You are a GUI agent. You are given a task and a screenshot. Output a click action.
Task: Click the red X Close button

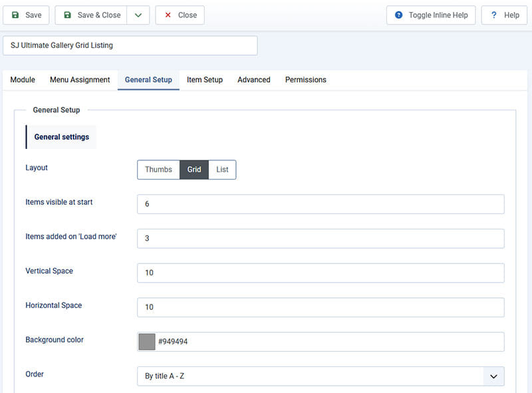[180, 15]
